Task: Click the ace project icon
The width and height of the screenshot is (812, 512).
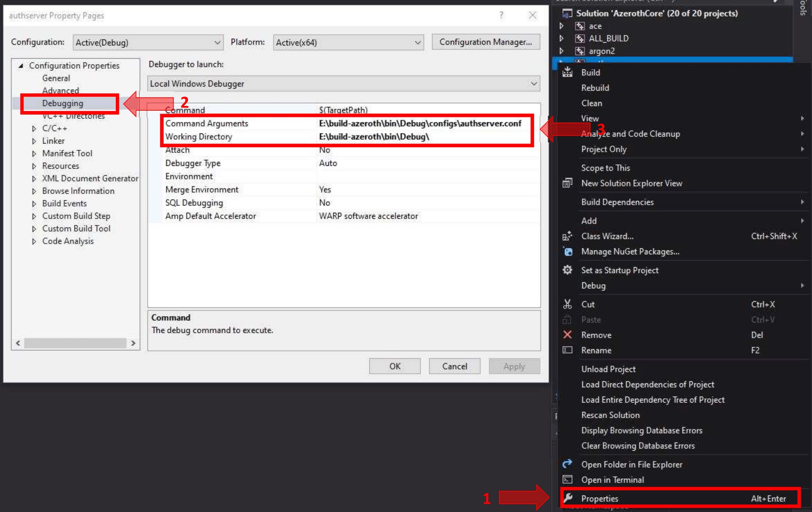Action: coord(580,26)
